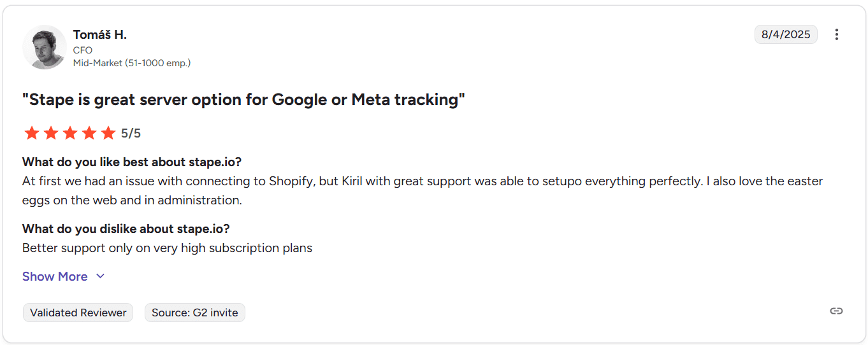The height and width of the screenshot is (345, 868).
Task: Click the Show More link
Action: click(55, 276)
